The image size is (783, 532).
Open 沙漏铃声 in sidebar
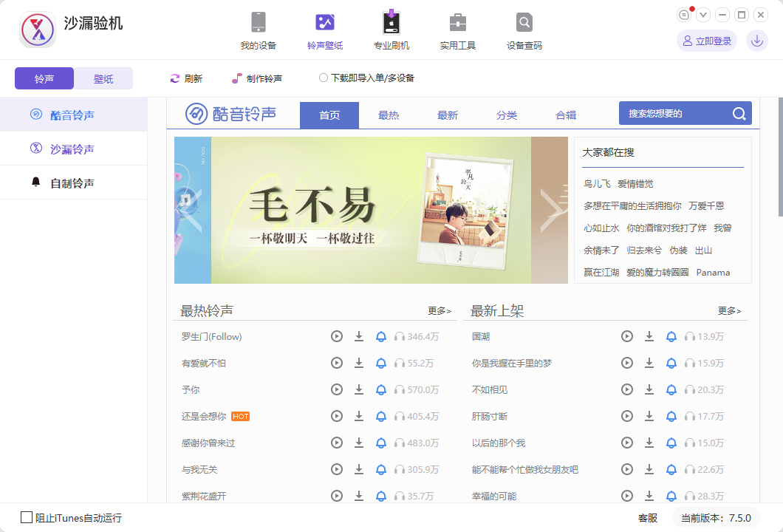(73, 149)
